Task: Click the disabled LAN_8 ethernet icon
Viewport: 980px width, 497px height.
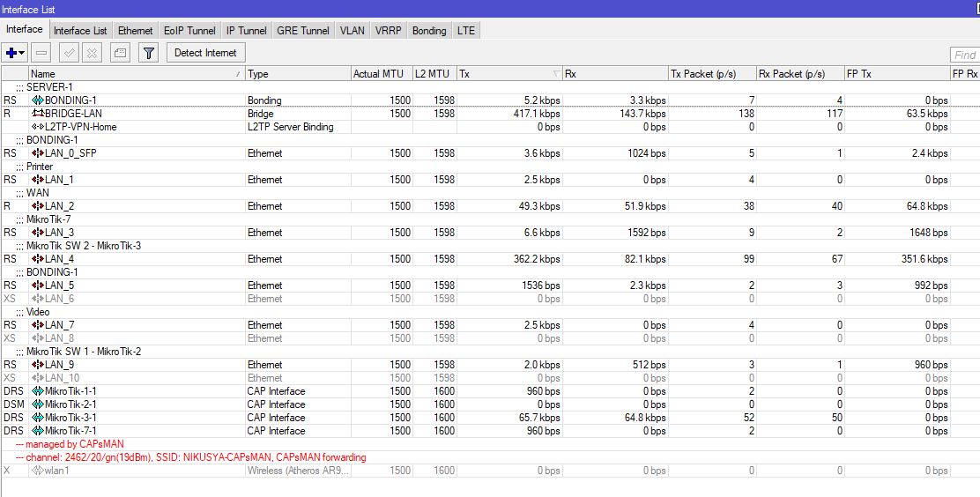Action: (38, 338)
